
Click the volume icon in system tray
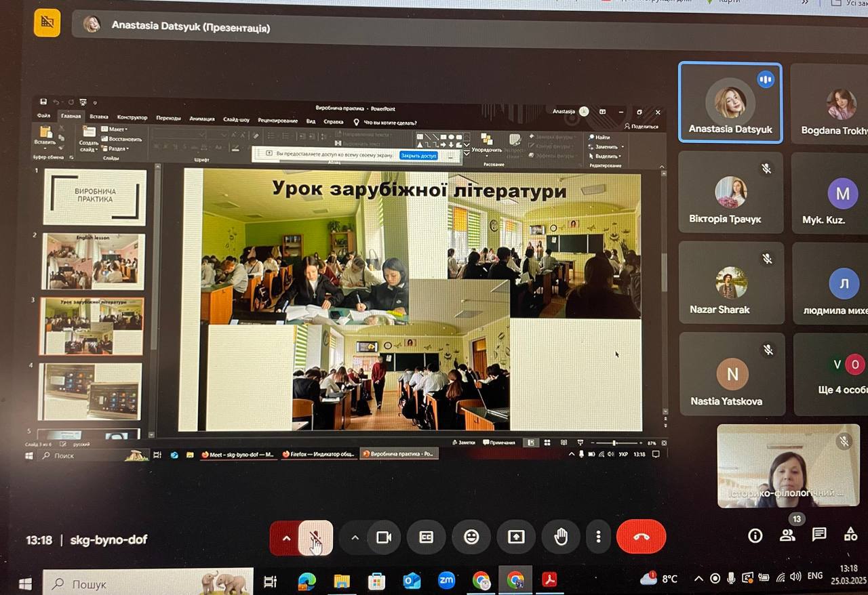795,577
